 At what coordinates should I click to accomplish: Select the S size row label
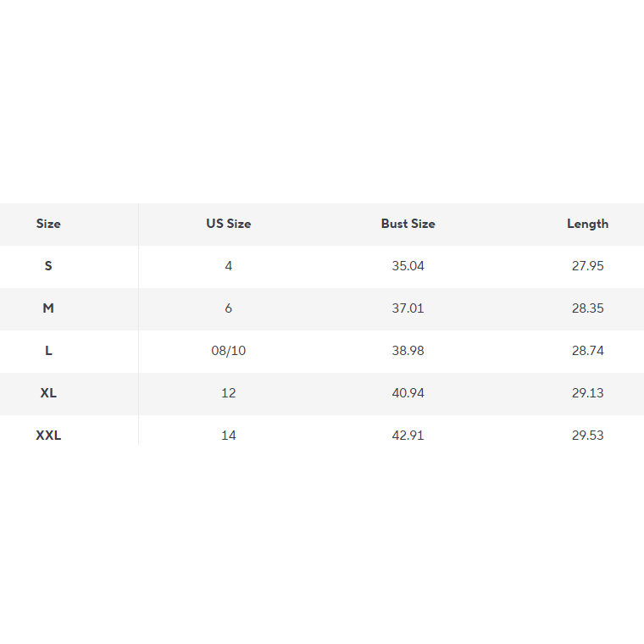[x=48, y=266]
